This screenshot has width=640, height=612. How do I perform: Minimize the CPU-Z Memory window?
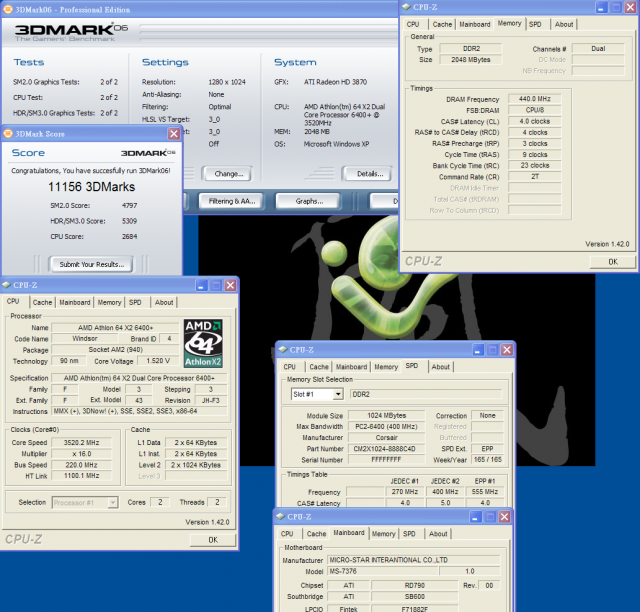coord(601,7)
